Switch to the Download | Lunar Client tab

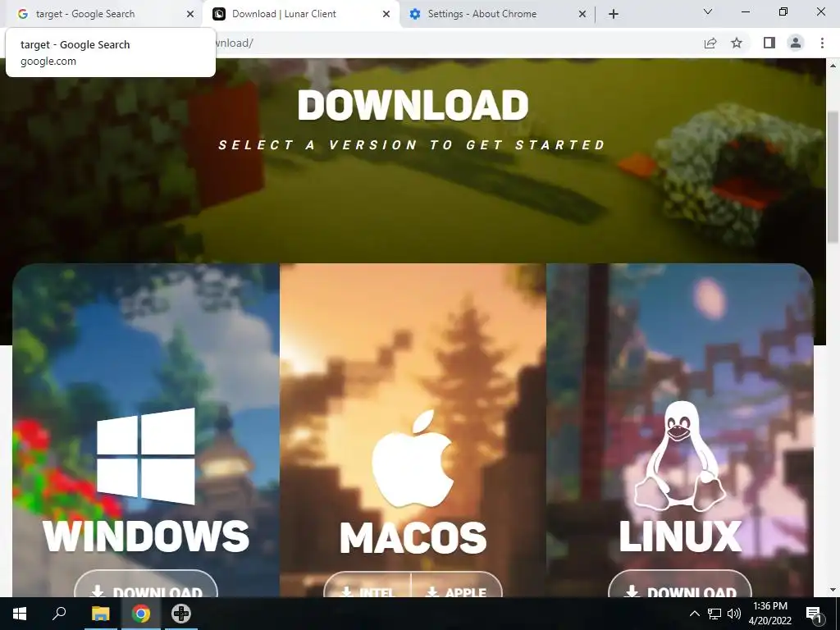(x=300, y=14)
